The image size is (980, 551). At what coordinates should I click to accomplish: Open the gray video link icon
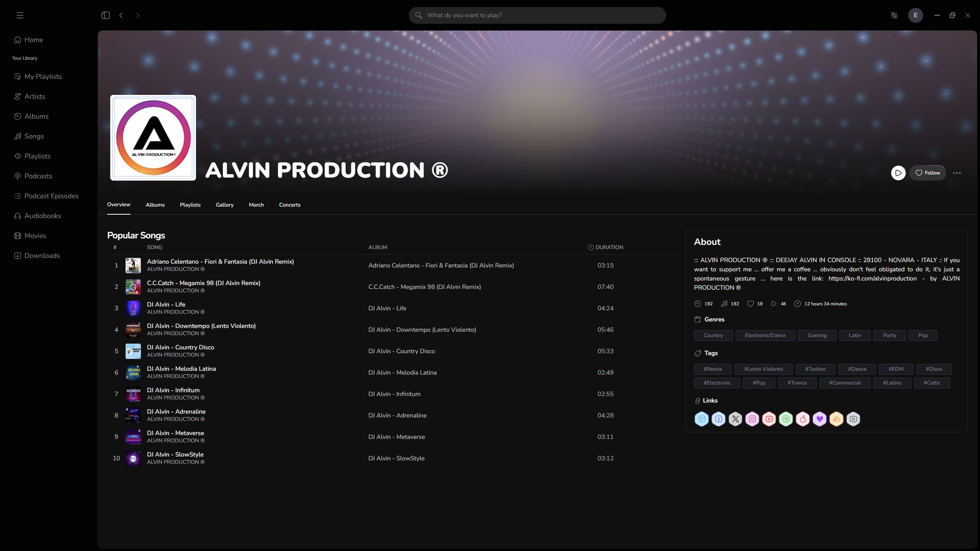(853, 419)
